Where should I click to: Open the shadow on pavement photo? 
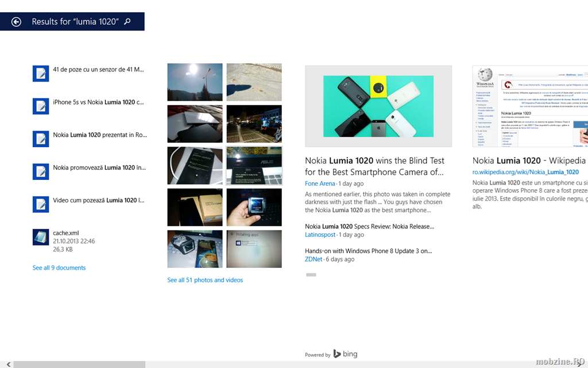254,82
